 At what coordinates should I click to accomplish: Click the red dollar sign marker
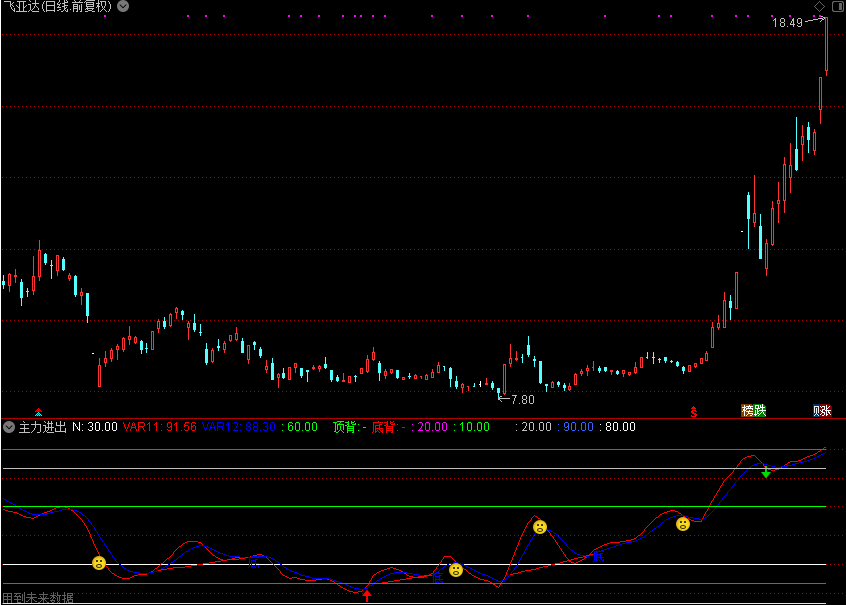coord(693,411)
